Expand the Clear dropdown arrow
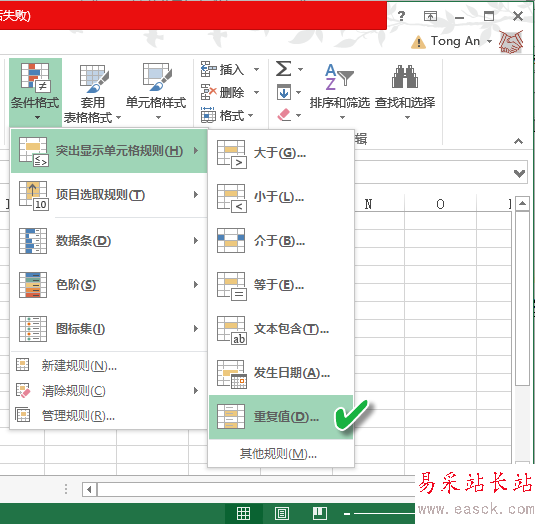Screen dimensions: 535x524 (x=298, y=115)
